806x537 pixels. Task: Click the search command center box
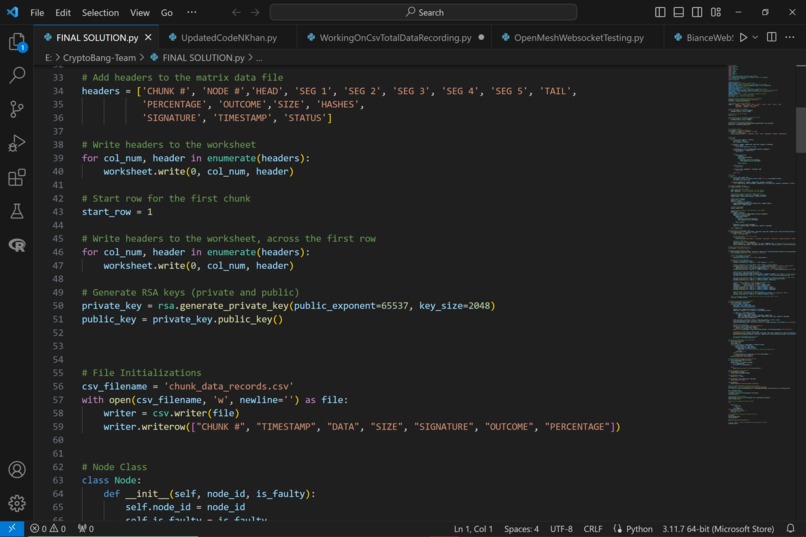[x=423, y=12]
